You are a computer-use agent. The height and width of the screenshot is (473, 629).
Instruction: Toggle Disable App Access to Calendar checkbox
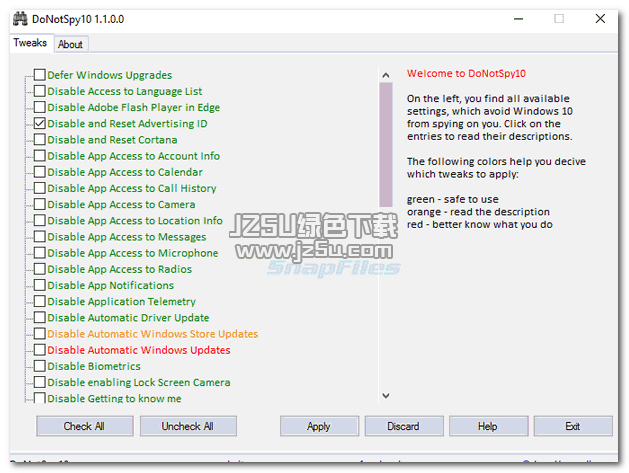tap(39, 172)
